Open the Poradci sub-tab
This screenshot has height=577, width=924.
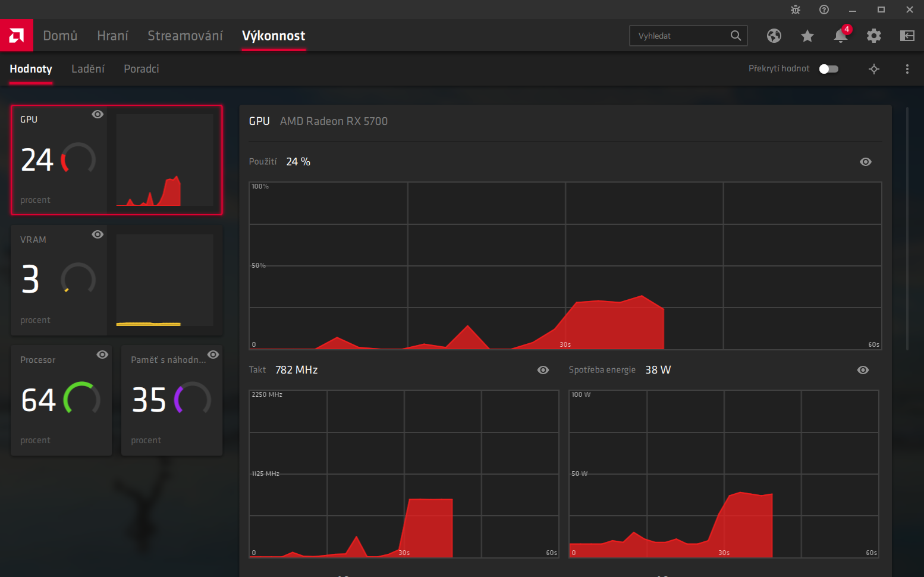142,69
